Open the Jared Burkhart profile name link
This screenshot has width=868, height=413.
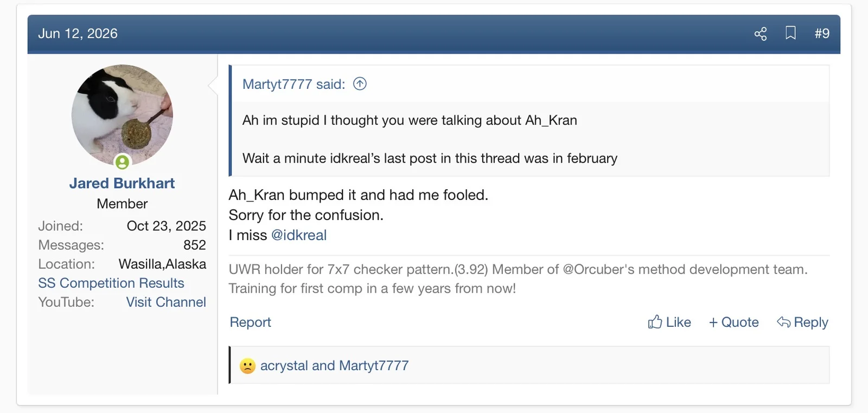[x=122, y=183]
